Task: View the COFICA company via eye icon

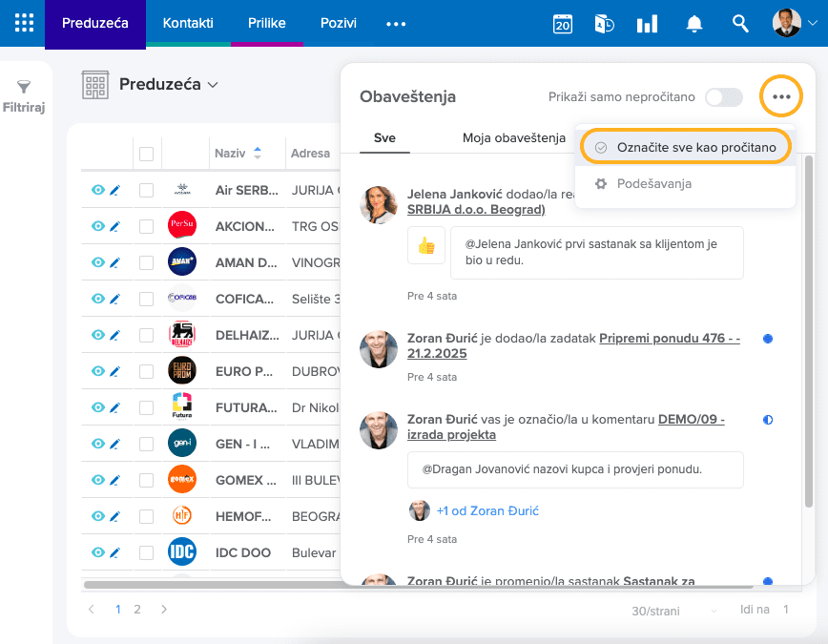Action: [x=97, y=299]
